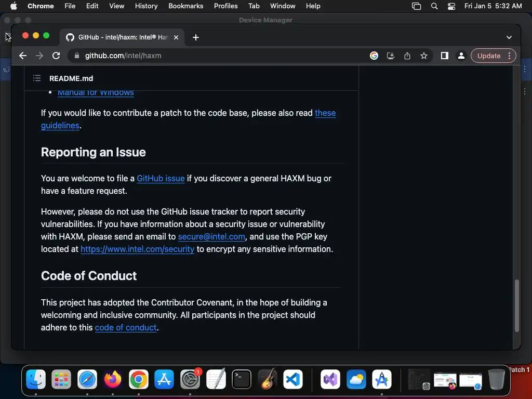
Task: Reload the GitHub page
Action: (x=56, y=56)
